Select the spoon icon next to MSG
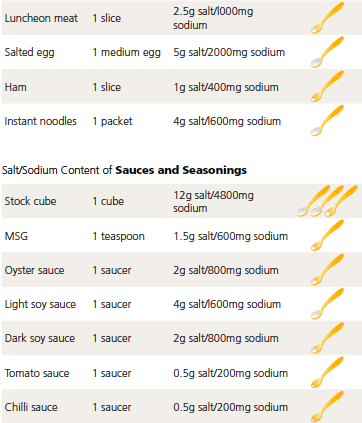Image resolution: width=362 pixels, height=423 pixels. pyautogui.click(x=327, y=235)
